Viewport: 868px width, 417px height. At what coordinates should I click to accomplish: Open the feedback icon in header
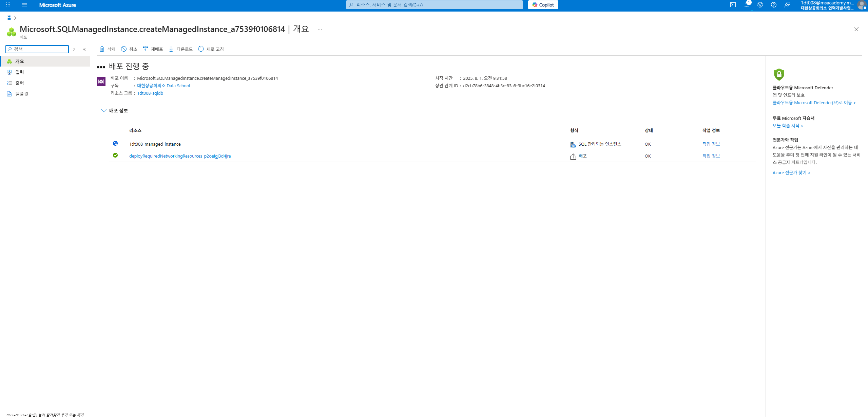pyautogui.click(x=787, y=5)
